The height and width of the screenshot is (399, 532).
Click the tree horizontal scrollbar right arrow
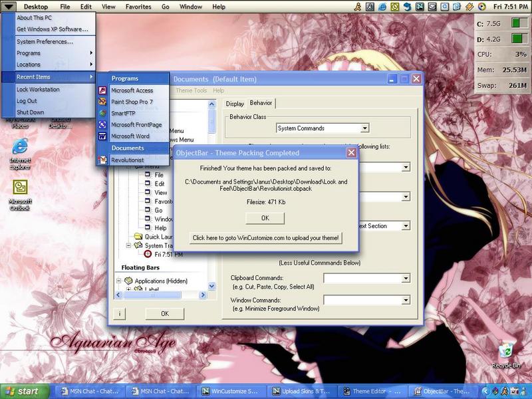[x=203, y=295]
